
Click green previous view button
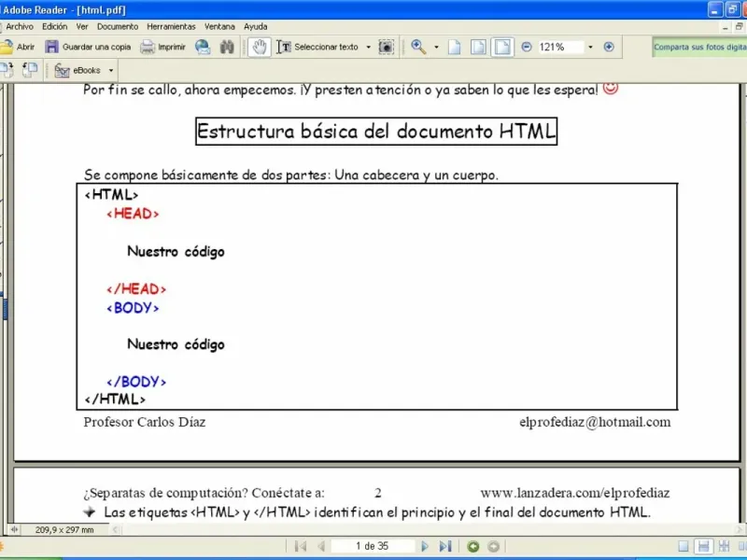point(473,546)
